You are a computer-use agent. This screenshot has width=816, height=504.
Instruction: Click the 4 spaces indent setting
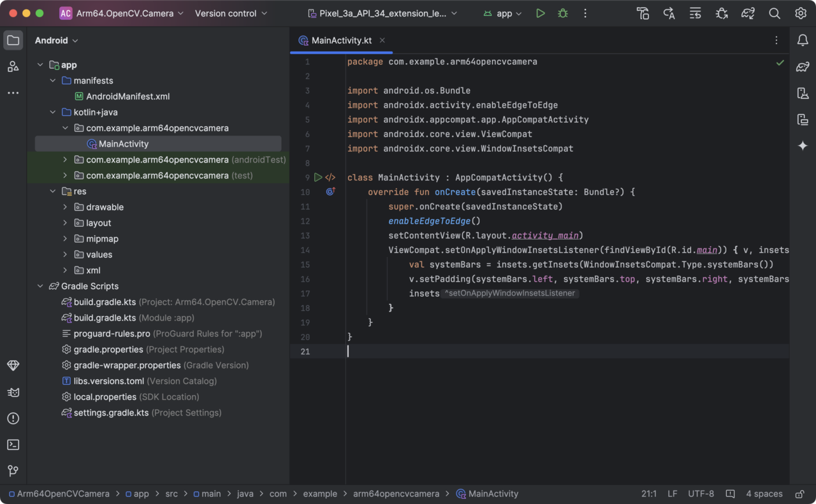[764, 494]
